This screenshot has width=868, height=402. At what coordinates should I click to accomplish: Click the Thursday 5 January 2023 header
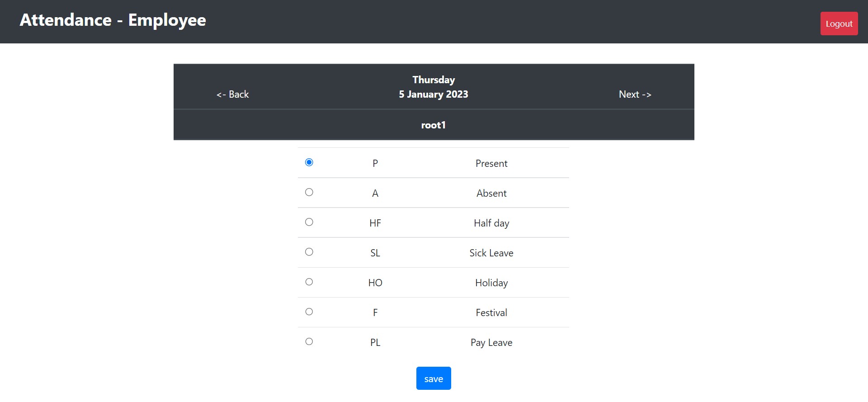pyautogui.click(x=433, y=87)
